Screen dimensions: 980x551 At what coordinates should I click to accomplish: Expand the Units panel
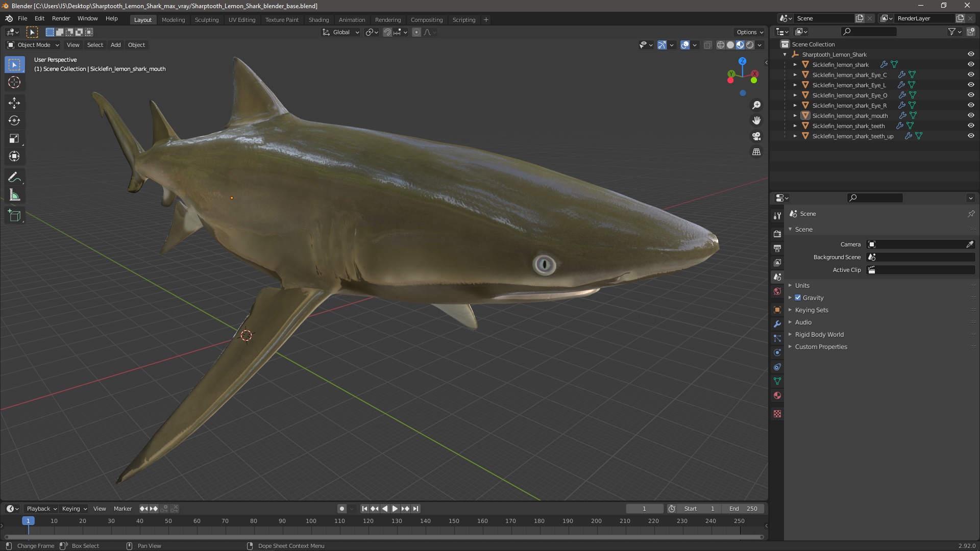click(x=802, y=286)
